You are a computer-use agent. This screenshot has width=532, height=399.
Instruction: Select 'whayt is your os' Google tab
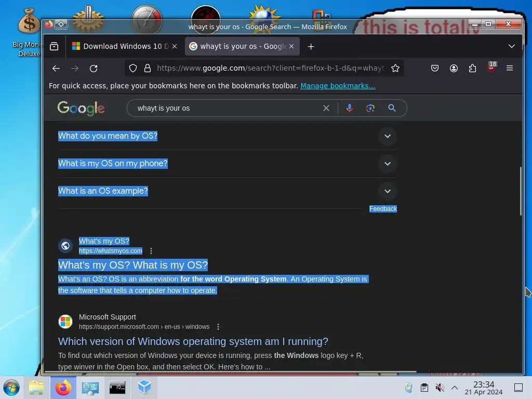[242, 46]
